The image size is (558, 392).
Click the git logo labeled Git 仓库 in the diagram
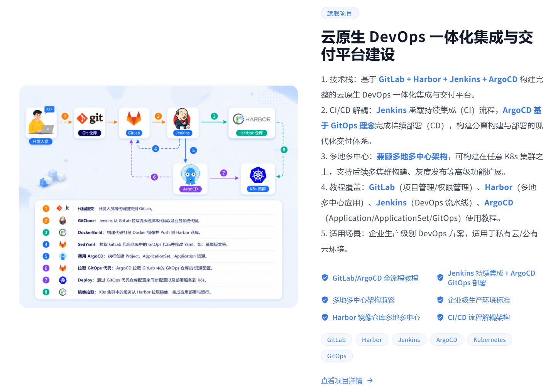coord(90,118)
